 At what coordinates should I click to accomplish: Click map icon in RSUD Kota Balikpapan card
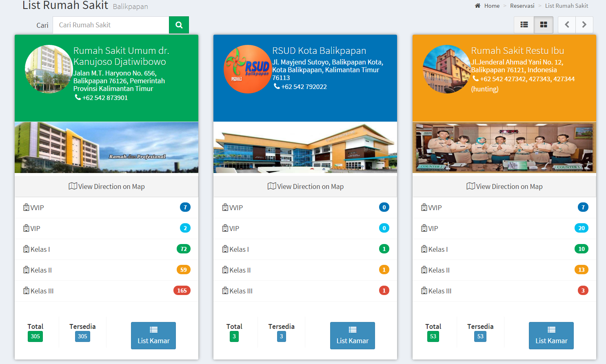pos(272,186)
